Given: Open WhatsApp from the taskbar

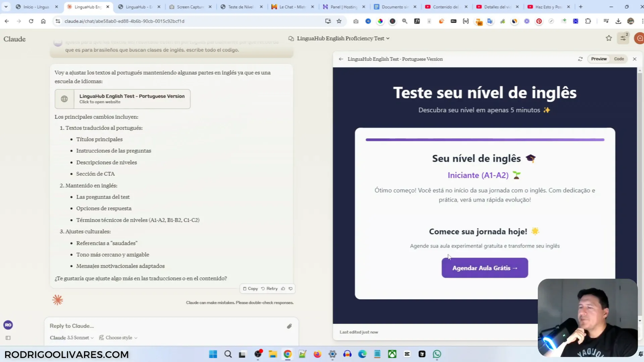Looking at the screenshot, I should click(437, 354).
